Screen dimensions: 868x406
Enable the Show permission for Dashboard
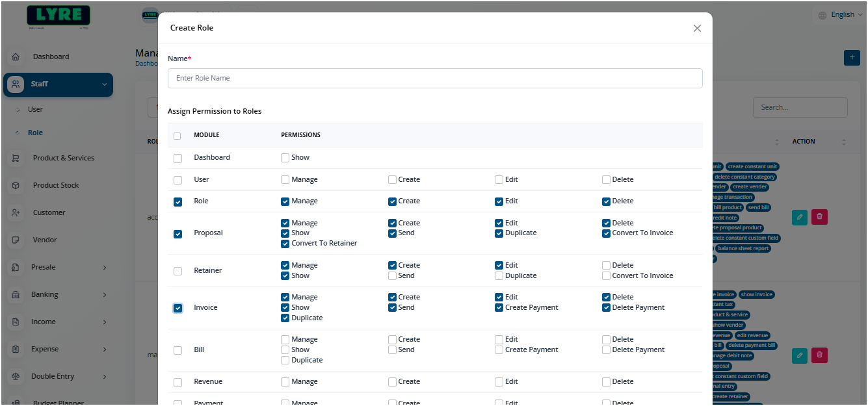click(285, 157)
